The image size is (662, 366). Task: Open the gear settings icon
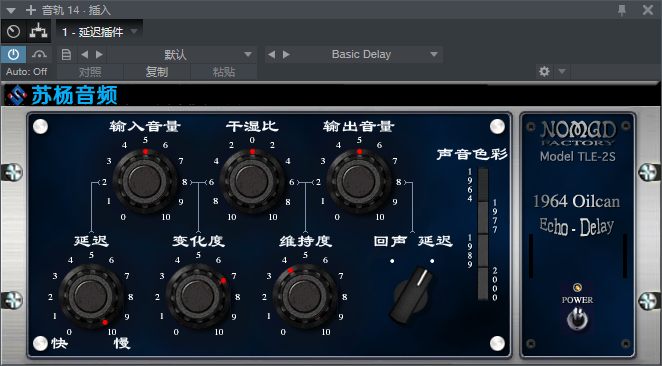click(544, 72)
